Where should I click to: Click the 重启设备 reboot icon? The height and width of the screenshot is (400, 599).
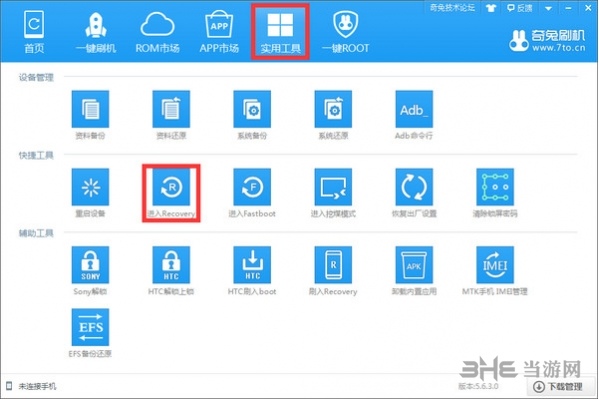click(x=90, y=187)
